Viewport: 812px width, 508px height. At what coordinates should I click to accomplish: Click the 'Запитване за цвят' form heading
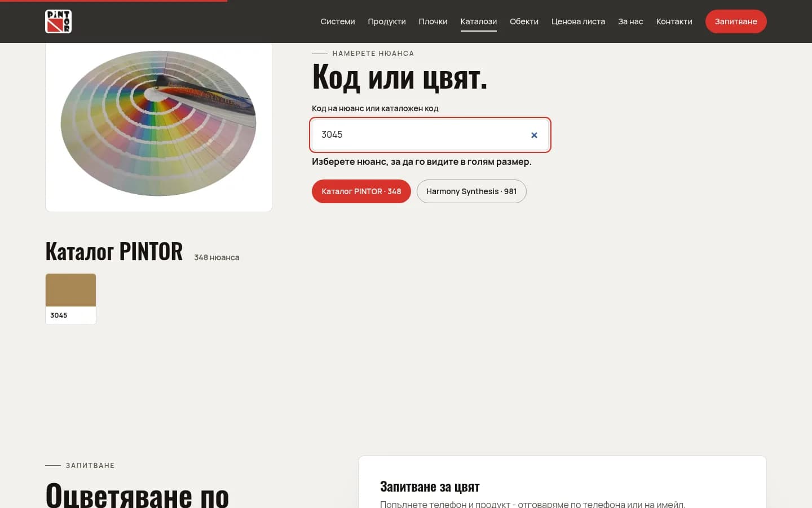(430, 487)
